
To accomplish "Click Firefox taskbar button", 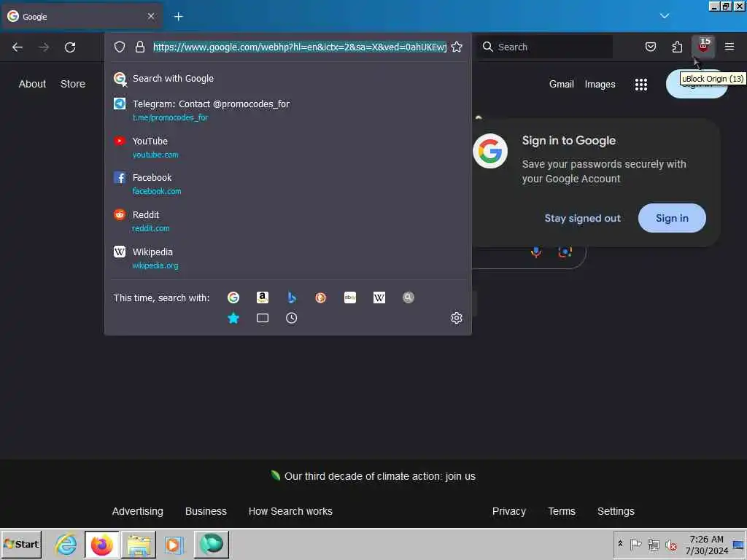I will (x=101, y=544).
